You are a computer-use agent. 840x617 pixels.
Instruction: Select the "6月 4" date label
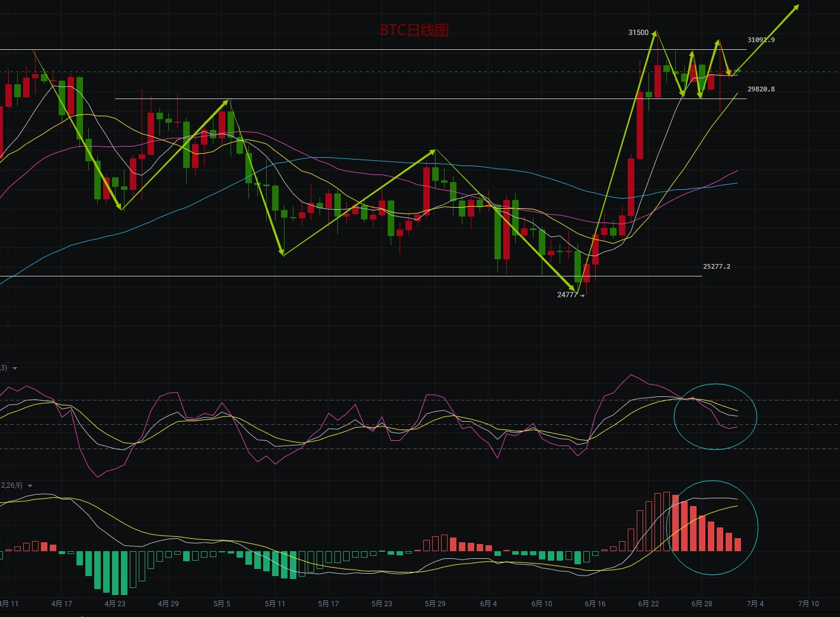pos(488,604)
